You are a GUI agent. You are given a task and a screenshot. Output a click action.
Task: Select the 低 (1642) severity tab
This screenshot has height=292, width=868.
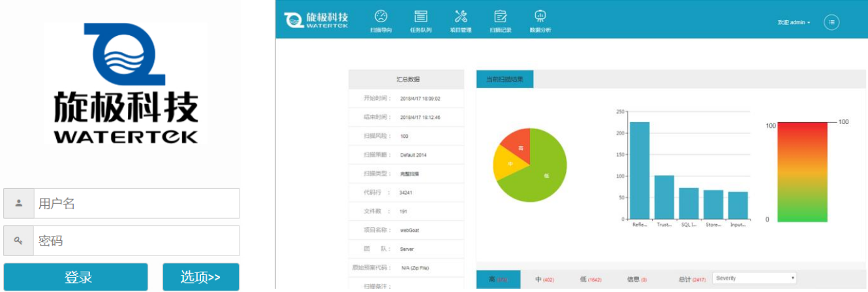coord(591,280)
